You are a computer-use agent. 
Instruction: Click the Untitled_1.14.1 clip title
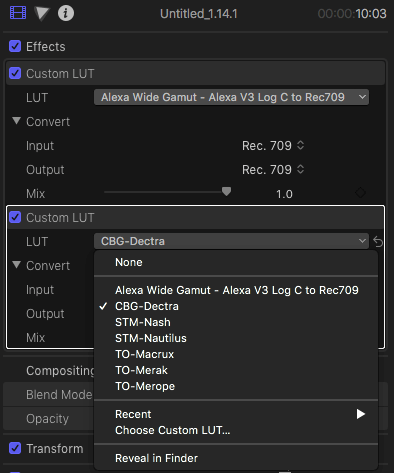(199, 14)
